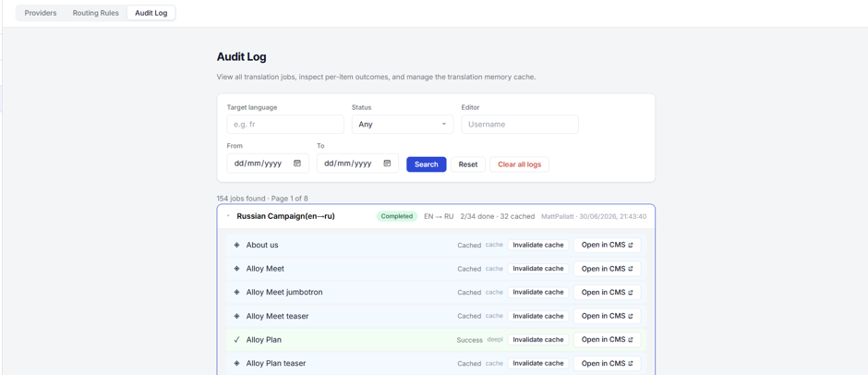
Task: Click the MattPallatt timestamp text
Action: tap(594, 216)
